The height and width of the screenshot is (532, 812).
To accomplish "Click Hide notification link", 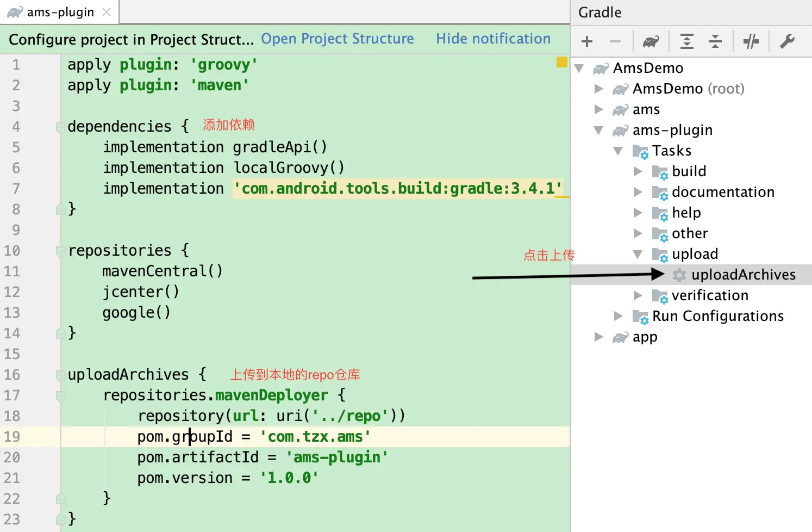I will pos(494,39).
